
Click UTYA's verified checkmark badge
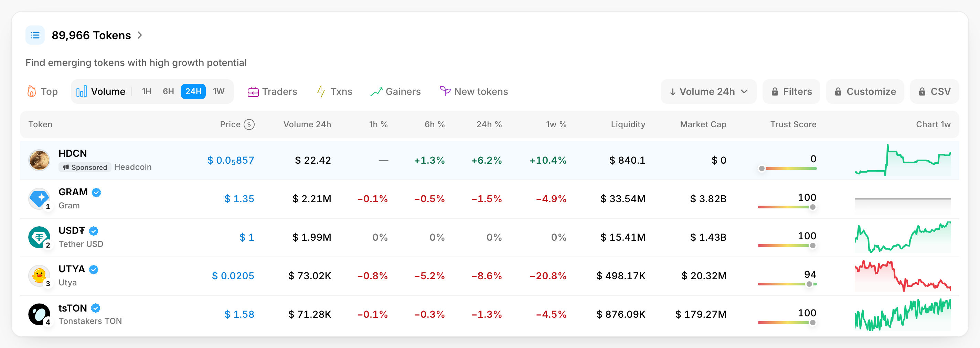(94, 269)
